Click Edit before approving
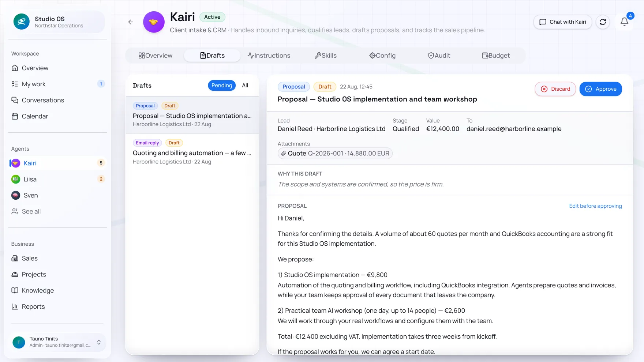The image size is (644, 362). pos(595,206)
